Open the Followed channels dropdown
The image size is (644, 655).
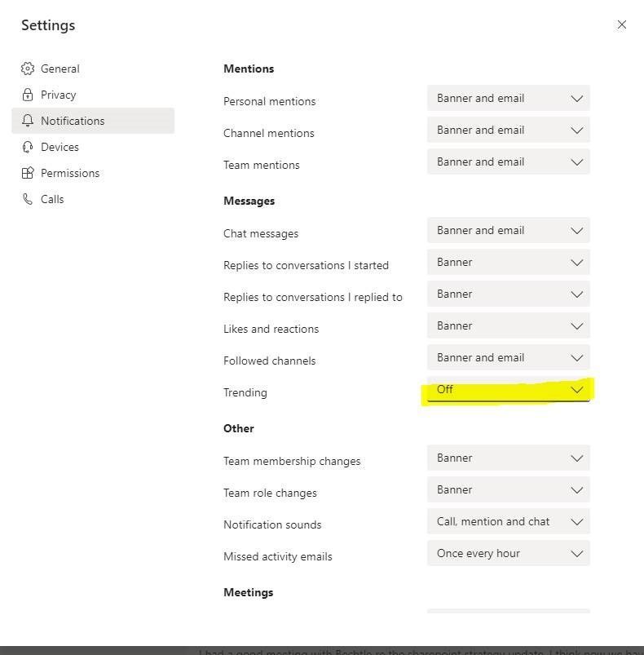(509, 357)
